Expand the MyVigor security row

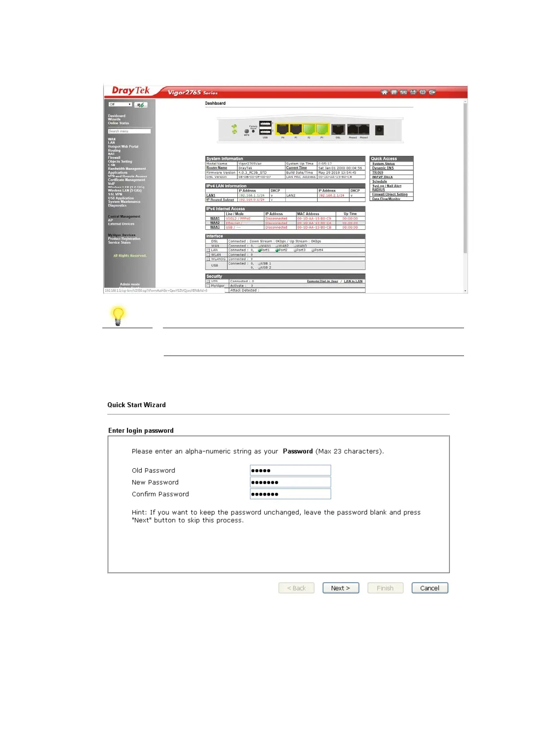[208, 286]
